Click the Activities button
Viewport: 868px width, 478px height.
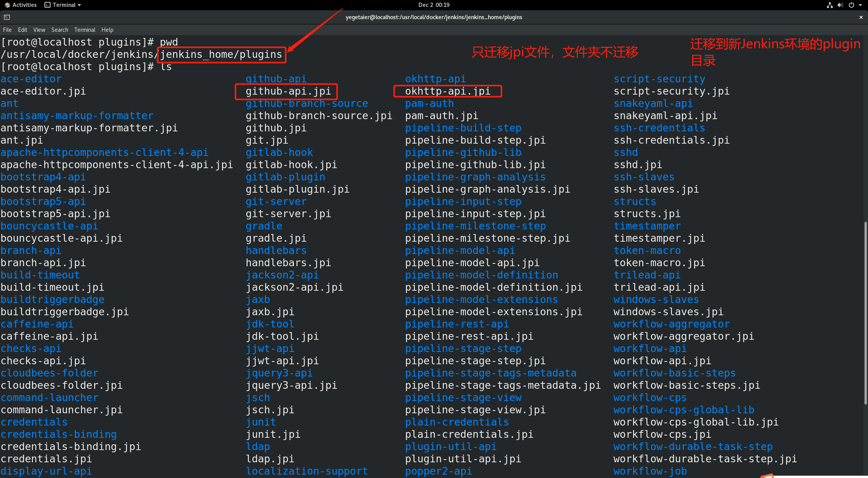[x=25, y=5]
